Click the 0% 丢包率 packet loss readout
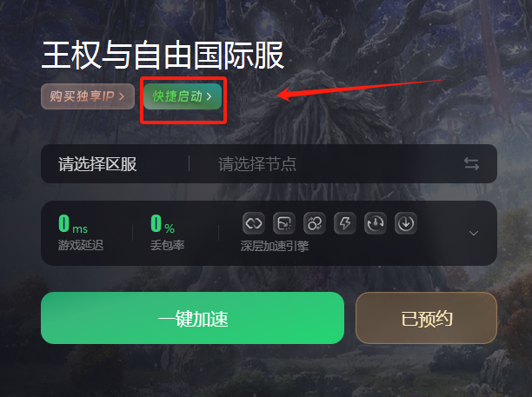Viewport: 532px width, 397px height. click(167, 233)
